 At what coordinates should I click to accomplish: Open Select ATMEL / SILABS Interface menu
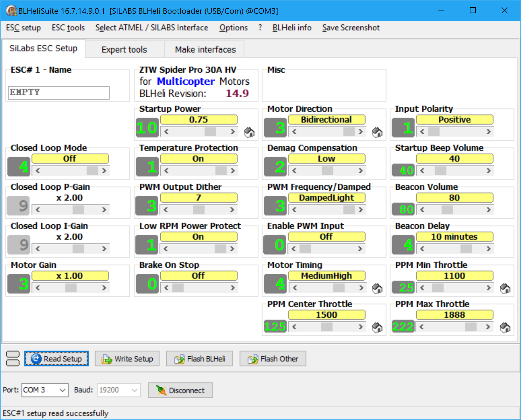click(152, 28)
